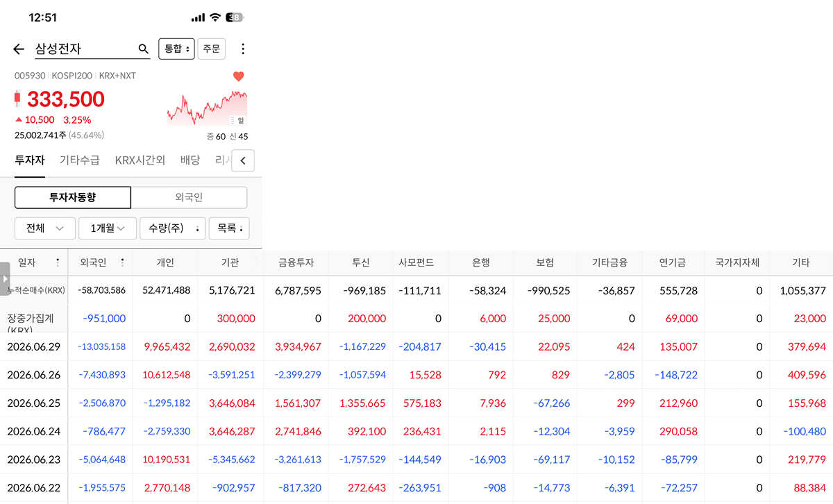
Task: Click the 1,055,377 cumulative 기타 value
Action: tap(802, 290)
